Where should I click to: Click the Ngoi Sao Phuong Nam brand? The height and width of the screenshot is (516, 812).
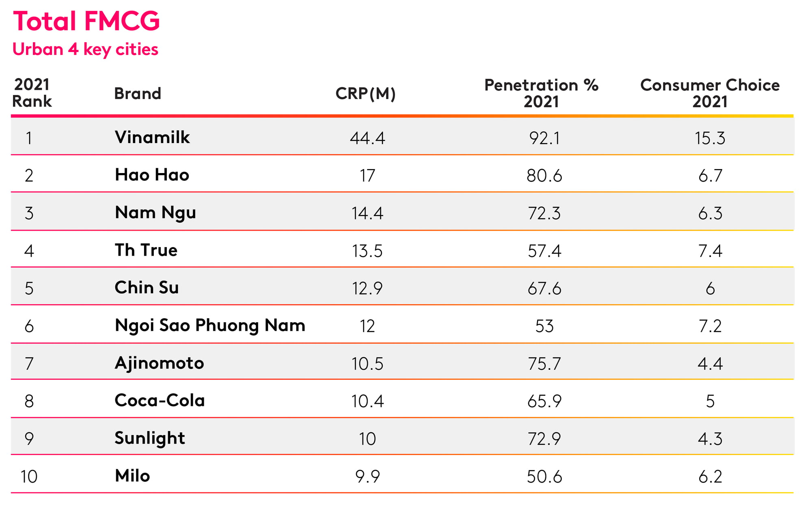pyautogui.click(x=210, y=325)
